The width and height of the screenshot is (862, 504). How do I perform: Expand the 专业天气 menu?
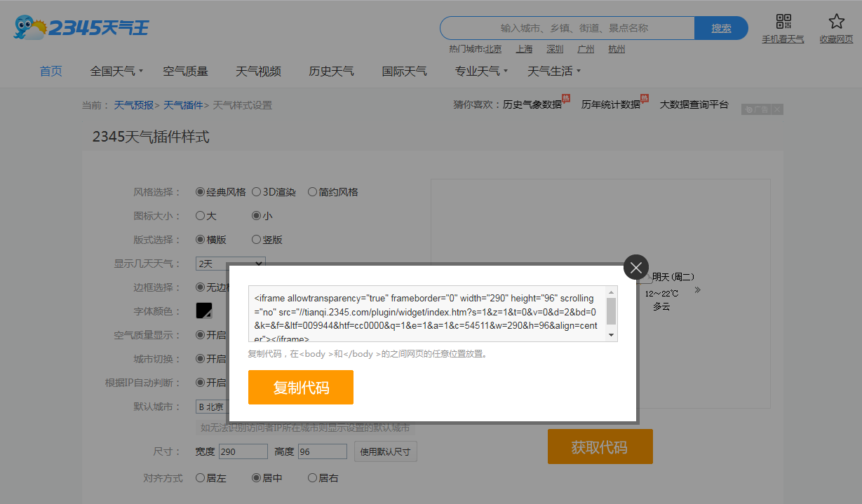click(x=481, y=71)
